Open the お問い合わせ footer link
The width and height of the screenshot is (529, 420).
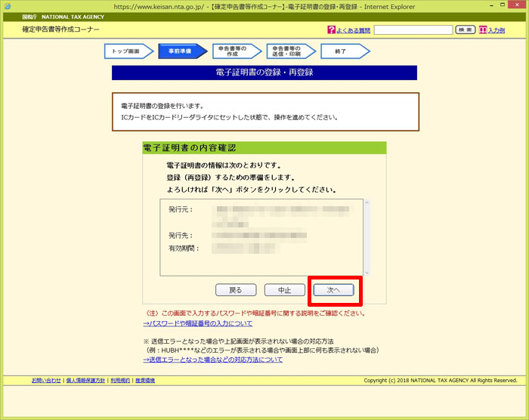pyautogui.click(x=46, y=380)
